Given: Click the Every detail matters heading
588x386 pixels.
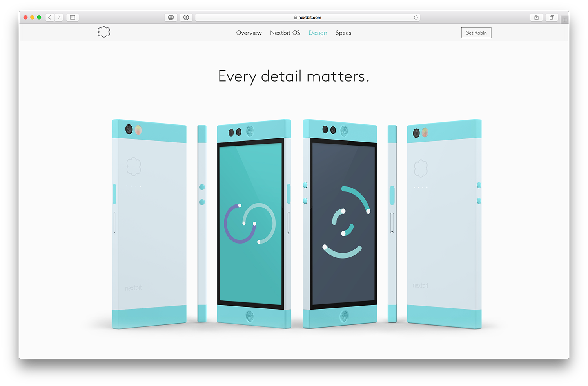Looking at the screenshot, I should 294,76.
